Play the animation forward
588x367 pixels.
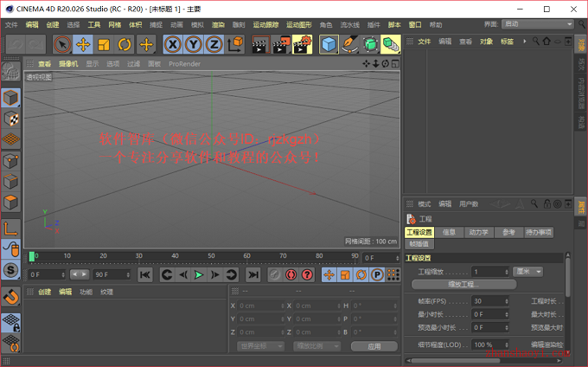(x=199, y=275)
